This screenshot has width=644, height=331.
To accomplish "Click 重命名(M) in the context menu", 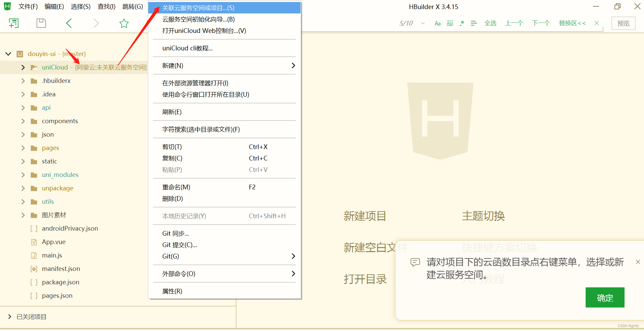I will coord(224,187).
